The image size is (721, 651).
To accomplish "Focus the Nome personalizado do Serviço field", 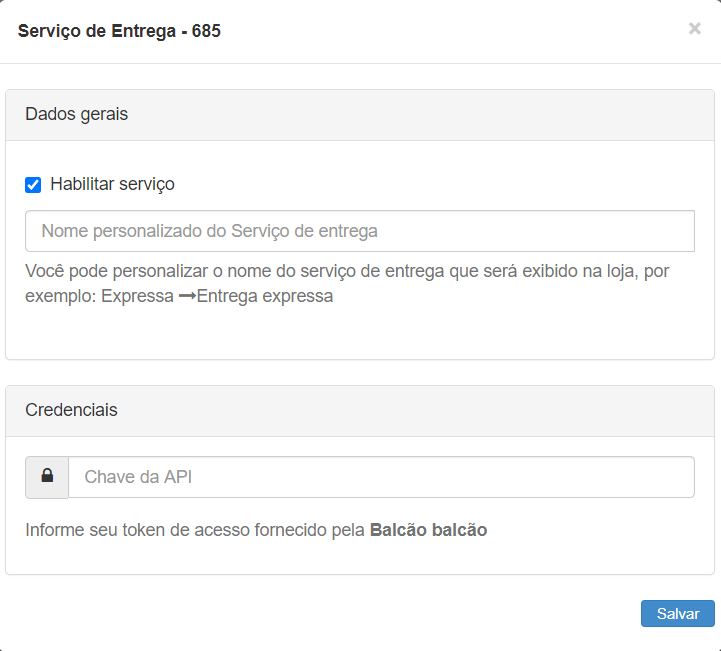I will point(360,231).
